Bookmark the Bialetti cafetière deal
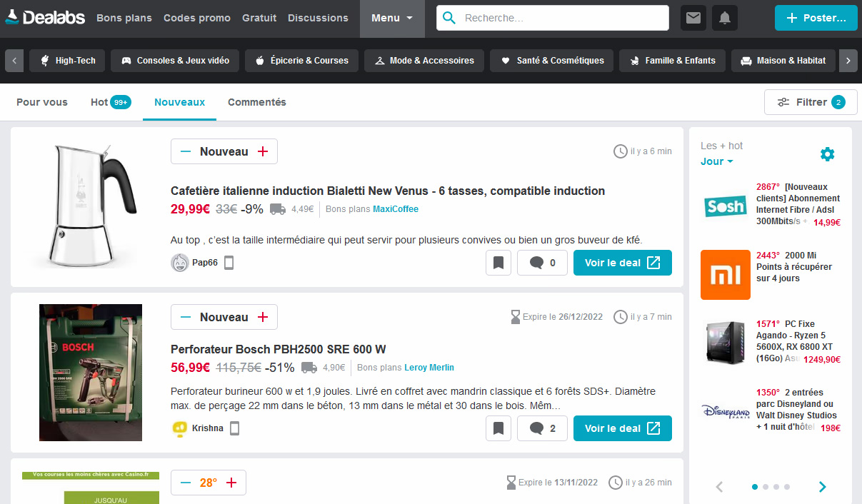862x504 pixels. point(498,263)
